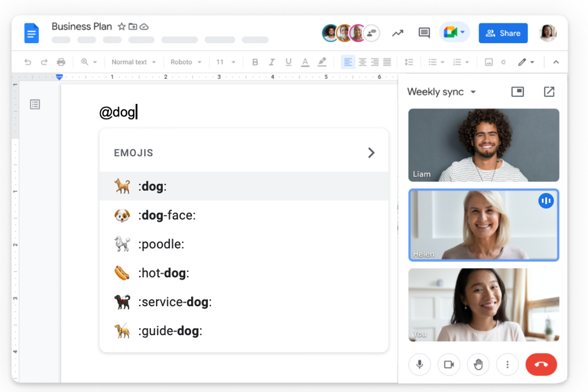Select right align

point(375,62)
